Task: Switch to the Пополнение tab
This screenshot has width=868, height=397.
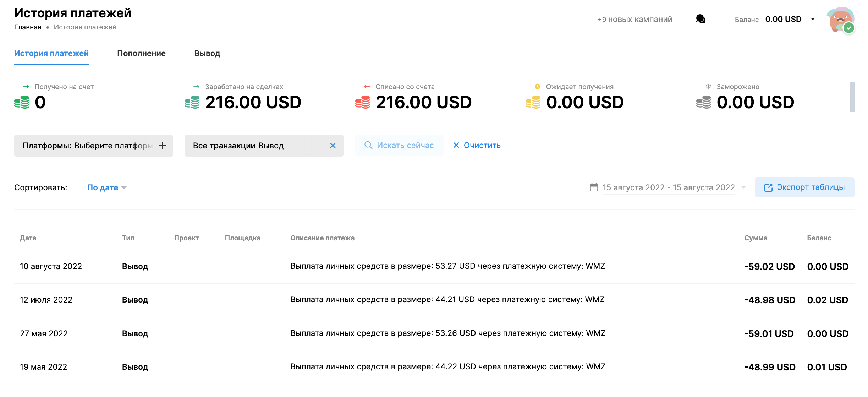Action: coord(141,53)
